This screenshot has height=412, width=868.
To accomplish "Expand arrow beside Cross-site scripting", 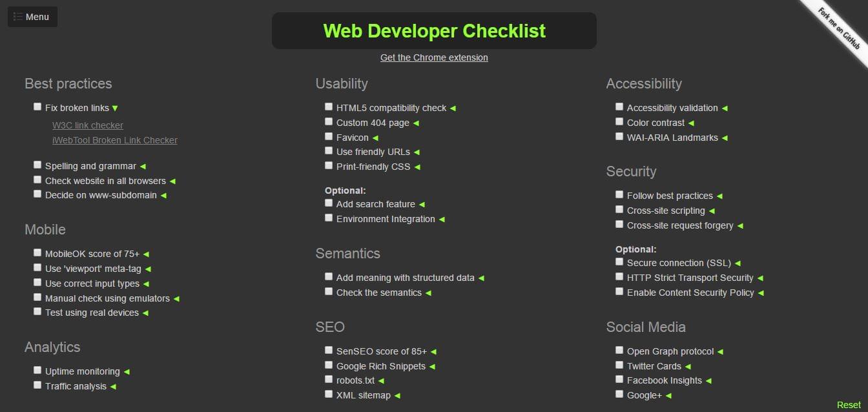I will point(712,211).
